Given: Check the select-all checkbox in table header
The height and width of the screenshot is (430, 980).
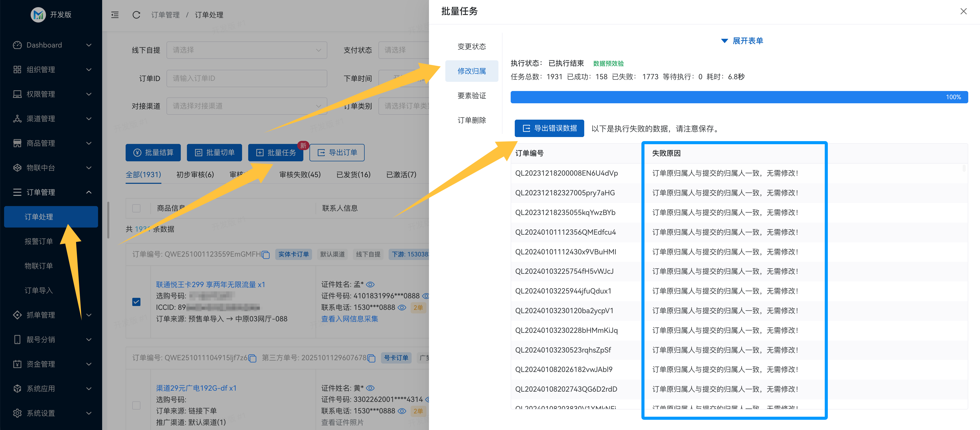Looking at the screenshot, I should [137, 208].
